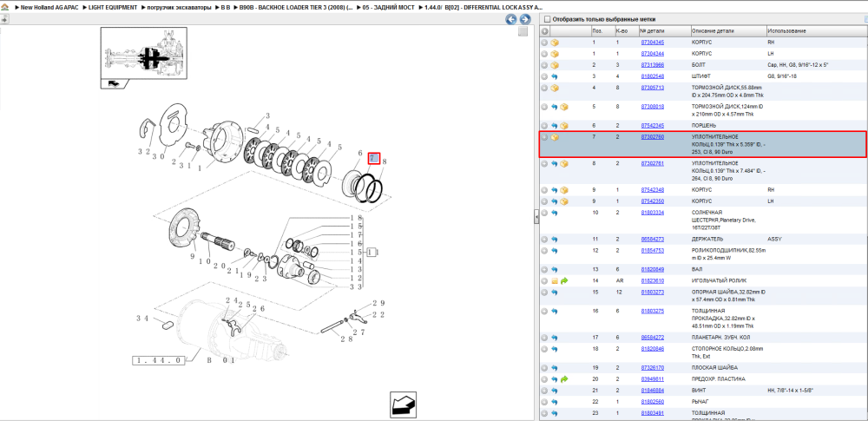Click the box icon for part 87305713
Screen dimensions: 868x421
(555, 88)
